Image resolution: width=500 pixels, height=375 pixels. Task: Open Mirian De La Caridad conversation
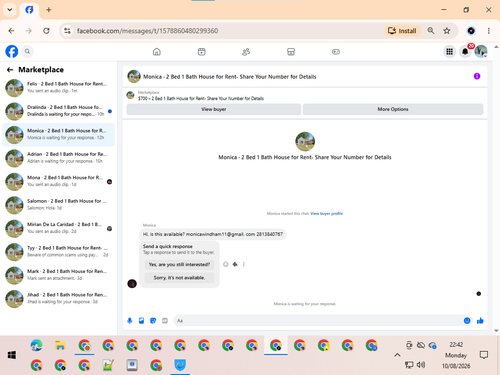coord(58,228)
